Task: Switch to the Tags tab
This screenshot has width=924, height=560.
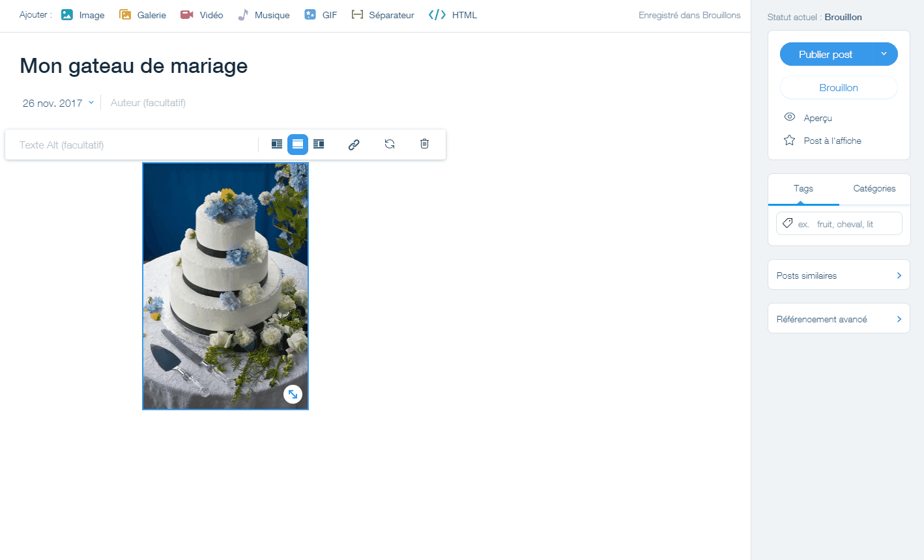Action: click(803, 189)
